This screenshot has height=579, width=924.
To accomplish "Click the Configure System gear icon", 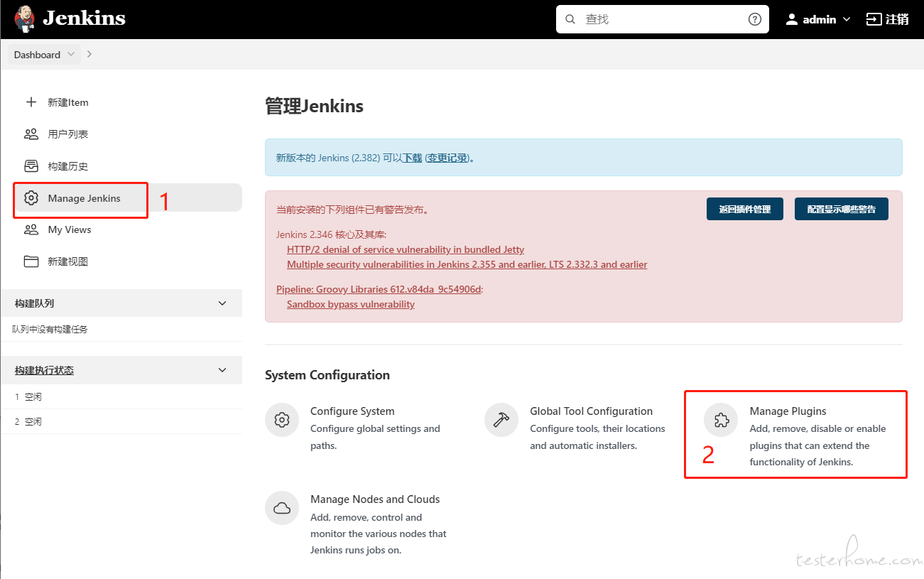I will (282, 420).
